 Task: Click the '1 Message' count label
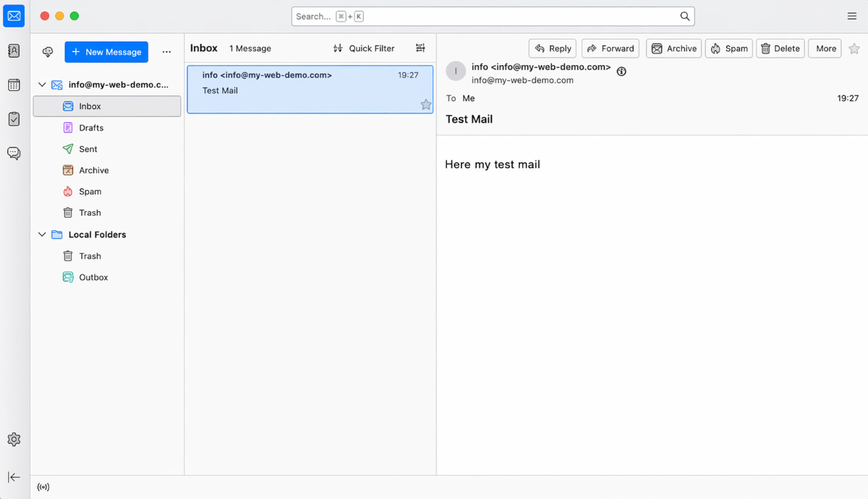click(250, 48)
